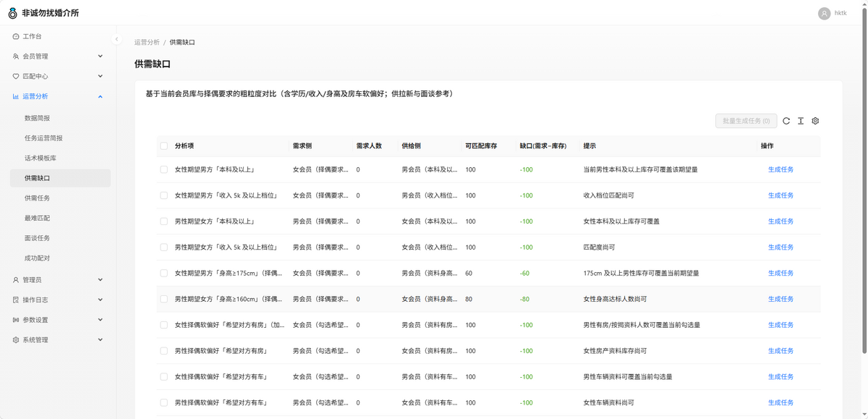868x419 pixels.
Task: Click the 运营分析 breadcrumb link
Action: (x=147, y=43)
